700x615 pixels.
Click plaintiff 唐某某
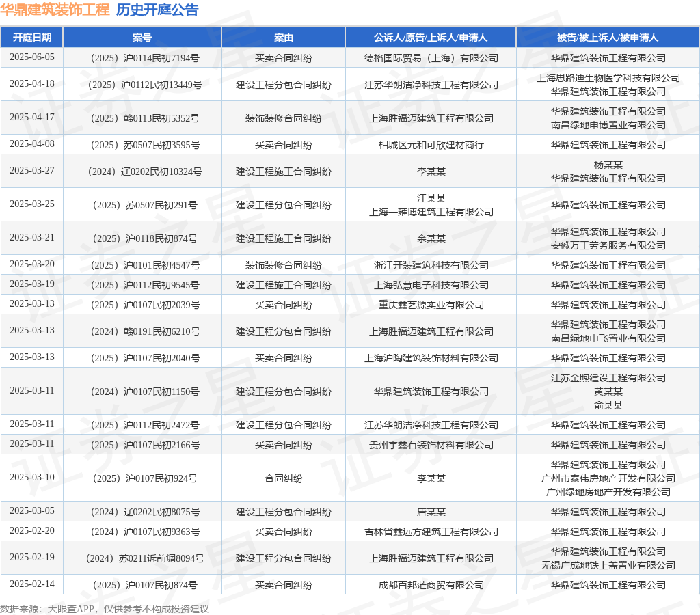431,512
